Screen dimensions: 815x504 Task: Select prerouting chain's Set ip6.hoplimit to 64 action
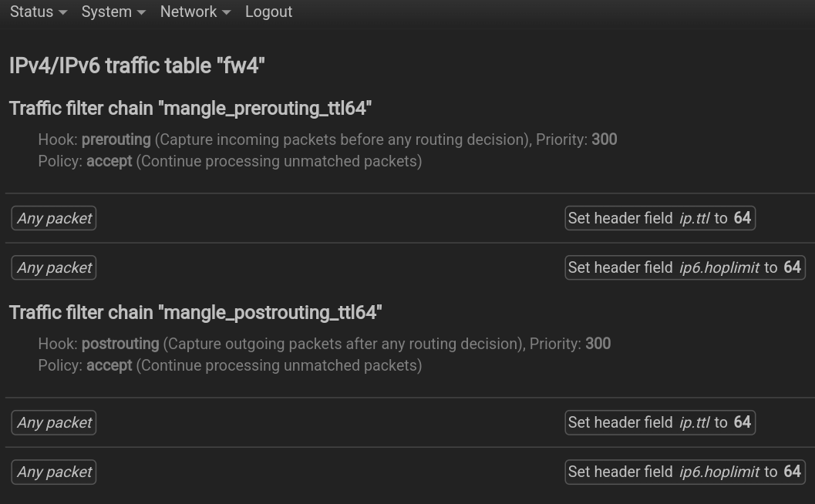point(685,267)
